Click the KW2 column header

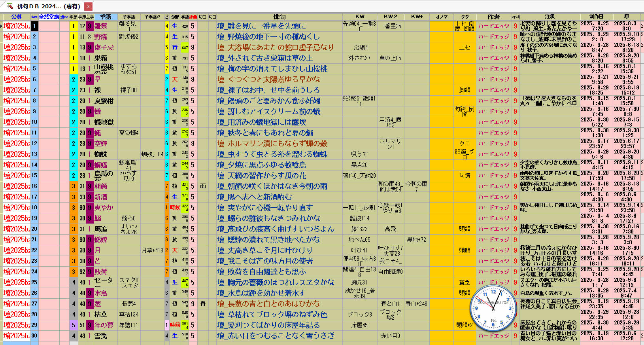pos(390,17)
